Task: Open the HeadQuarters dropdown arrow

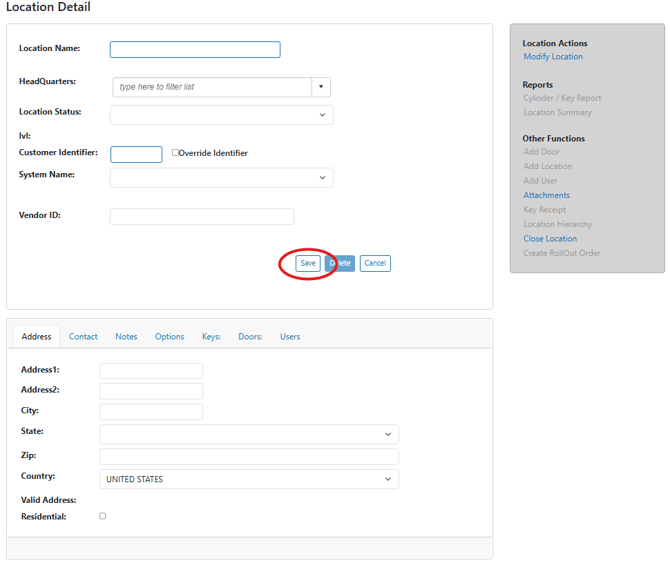Action: point(321,87)
